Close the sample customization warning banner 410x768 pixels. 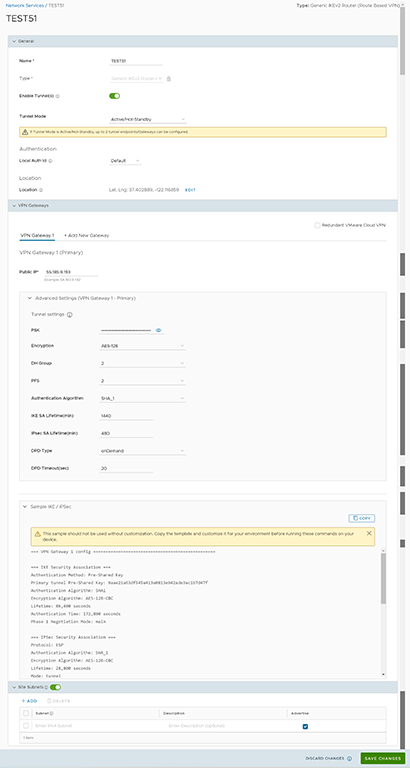(x=369, y=533)
